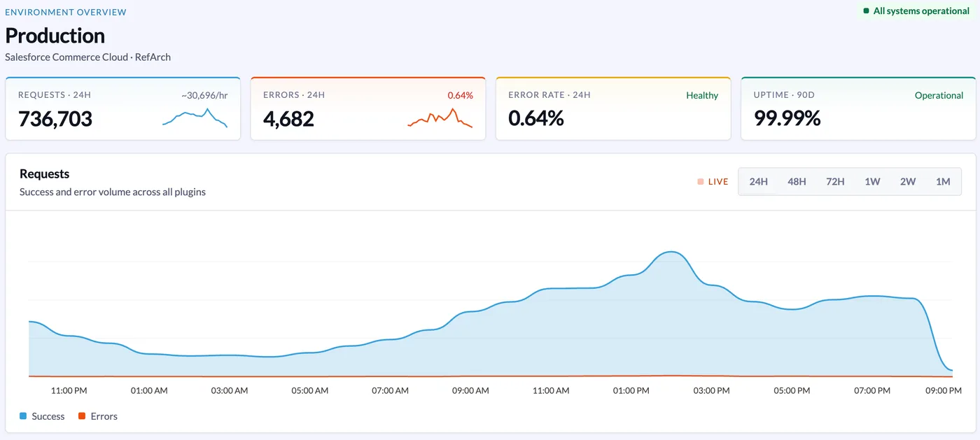Screen dimensions: 980x440
Task: Click the 03:00 PM axis label
Action: pyautogui.click(x=711, y=390)
